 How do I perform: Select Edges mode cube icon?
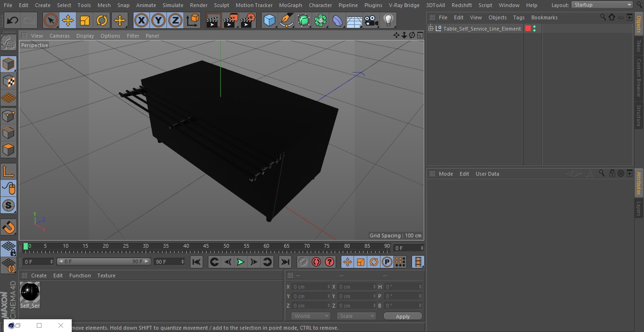click(8, 133)
